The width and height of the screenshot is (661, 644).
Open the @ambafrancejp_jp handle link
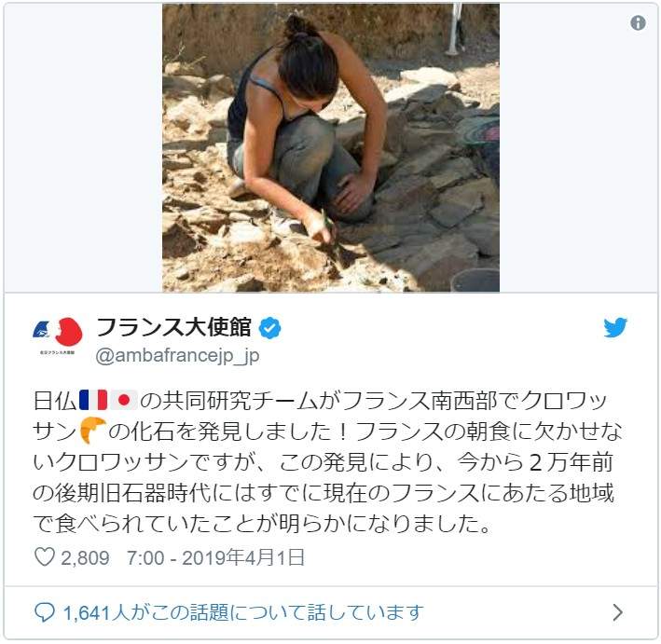point(177,356)
